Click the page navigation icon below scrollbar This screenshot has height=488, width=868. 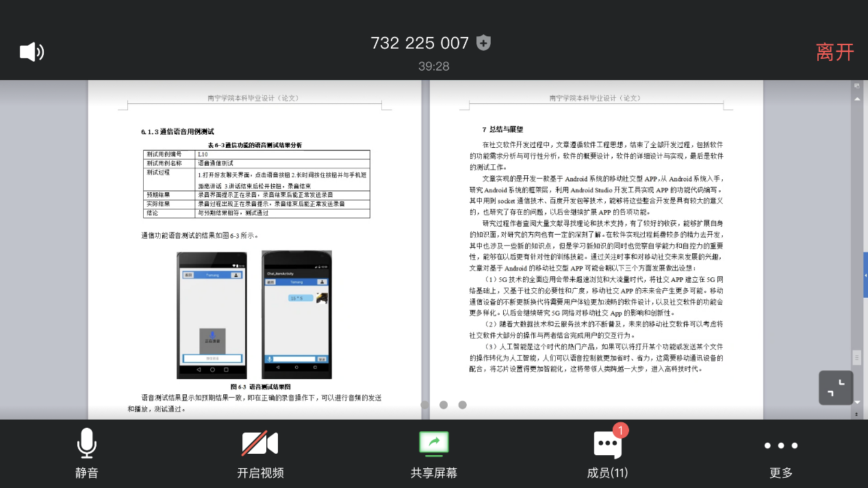click(x=856, y=414)
